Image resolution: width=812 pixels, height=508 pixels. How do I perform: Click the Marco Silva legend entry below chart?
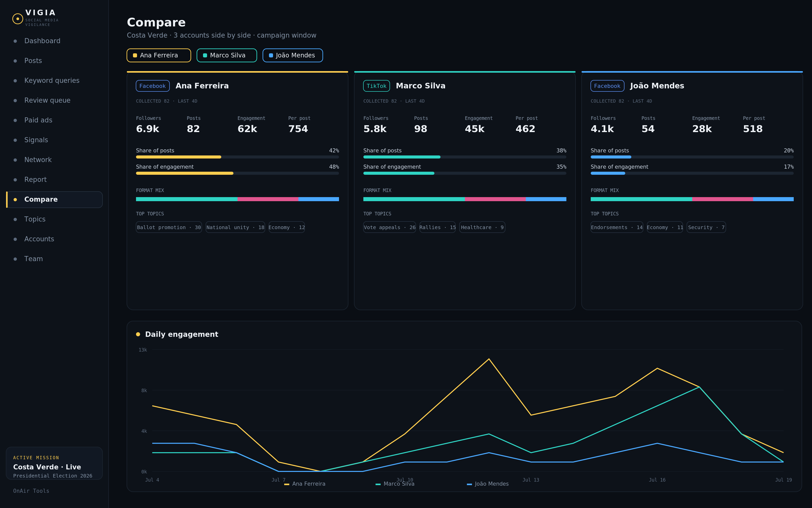395,484
